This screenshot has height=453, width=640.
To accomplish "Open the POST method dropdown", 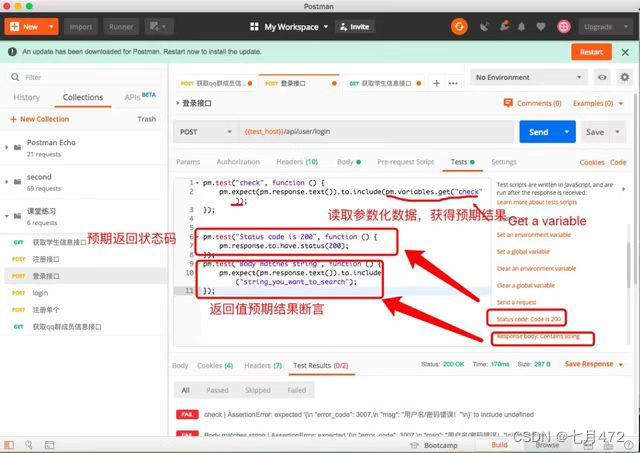I will [x=206, y=132].
